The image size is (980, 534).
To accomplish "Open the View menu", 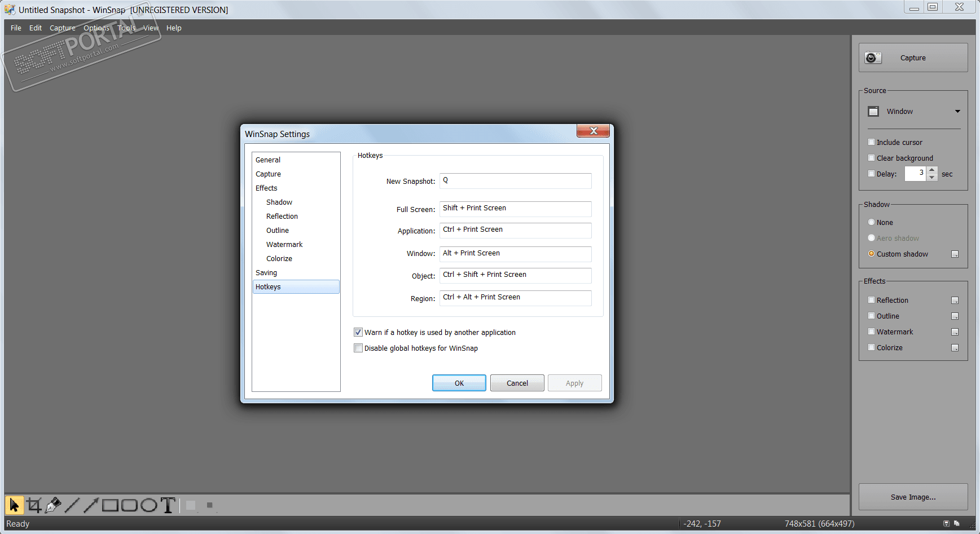I will pos(151,28).
